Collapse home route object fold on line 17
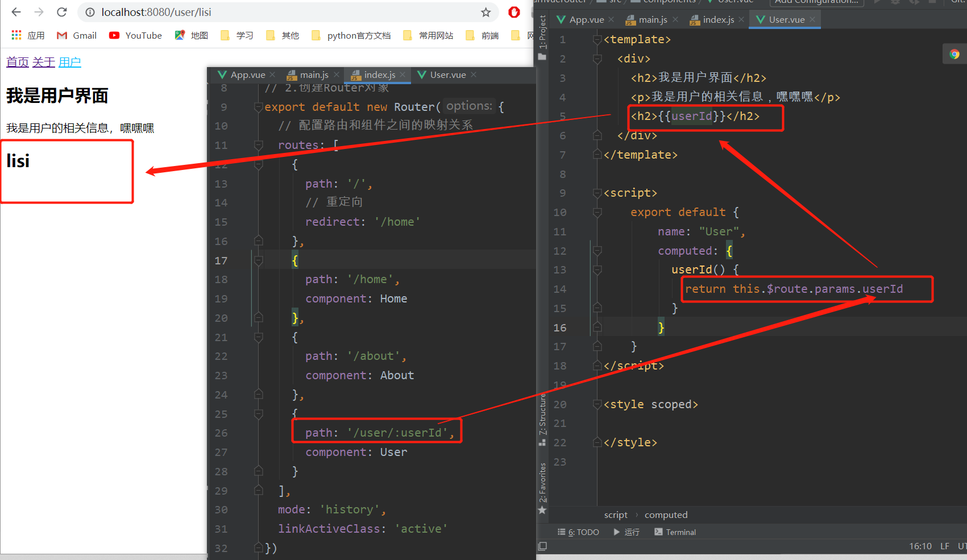This screenshot has width=967, height=560. coord(259,260)
